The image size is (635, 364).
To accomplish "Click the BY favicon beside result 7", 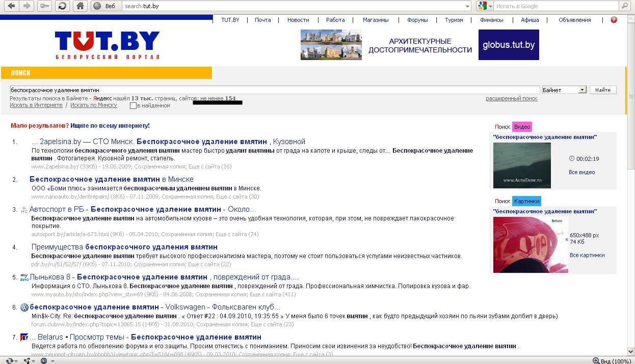I will tap(24, 337).
